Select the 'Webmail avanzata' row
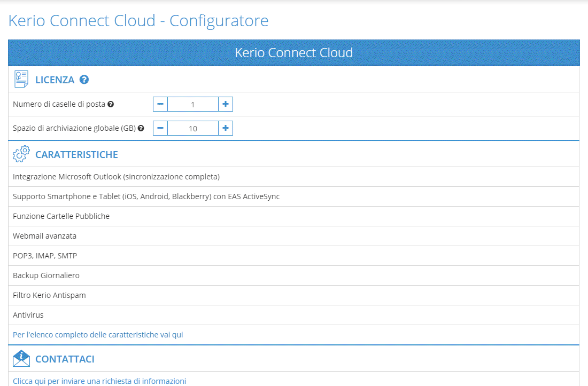588x386 pixels. 294,236
